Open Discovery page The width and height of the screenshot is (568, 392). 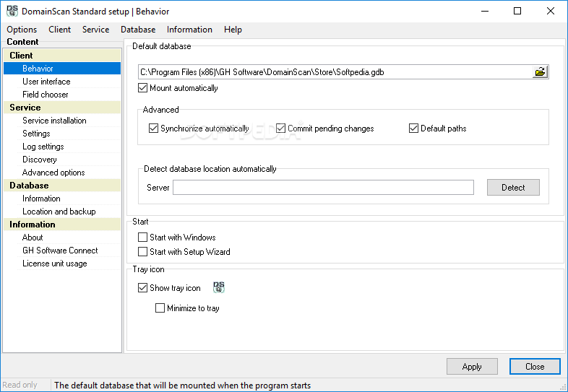pyautogui.click(x=62, y=160)
